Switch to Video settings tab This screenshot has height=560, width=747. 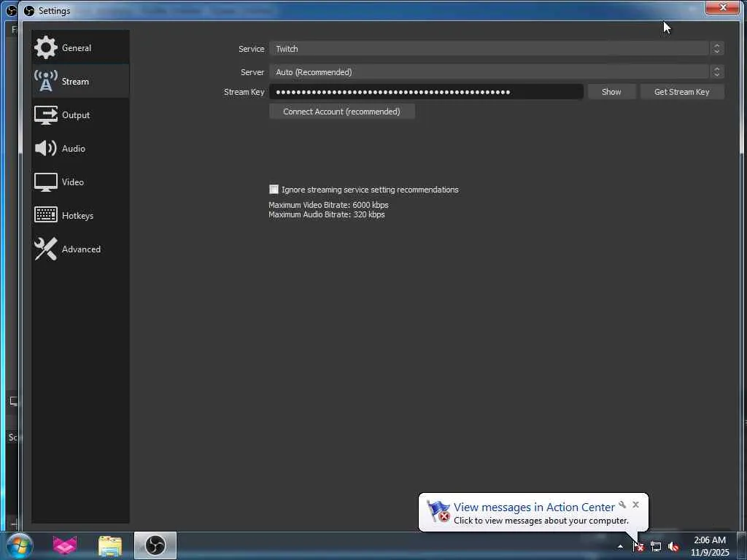tap(80, 182)
